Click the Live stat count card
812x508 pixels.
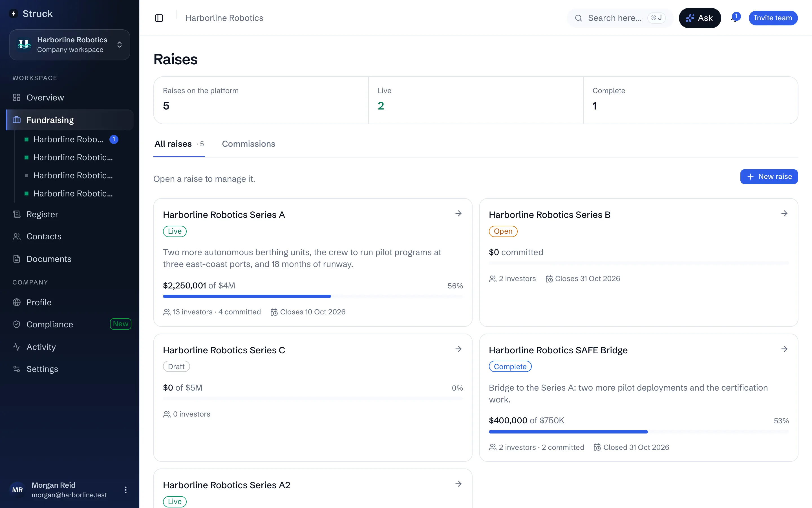(475, 100)
